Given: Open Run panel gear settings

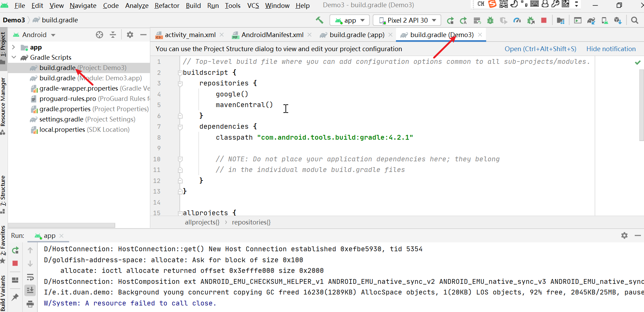Looking at the screenshot, I should [x=624, y=235].
